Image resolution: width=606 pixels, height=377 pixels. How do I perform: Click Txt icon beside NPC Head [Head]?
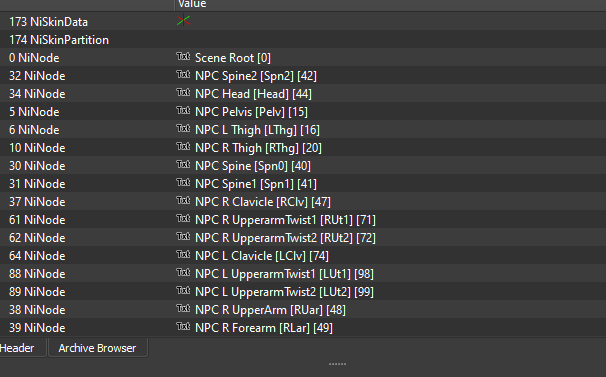(183, 93)
